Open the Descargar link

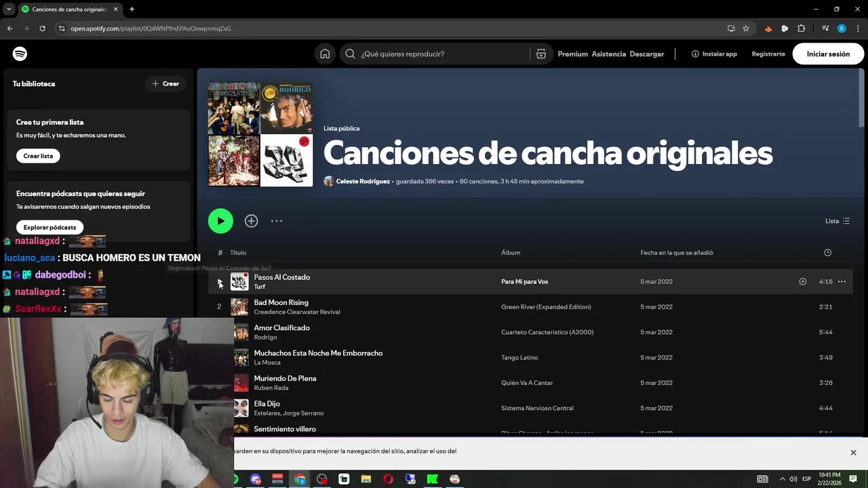point(647,54)
